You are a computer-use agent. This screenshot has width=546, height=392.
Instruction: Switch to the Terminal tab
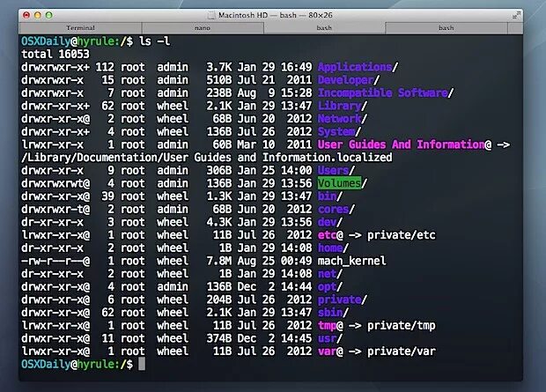80,28
